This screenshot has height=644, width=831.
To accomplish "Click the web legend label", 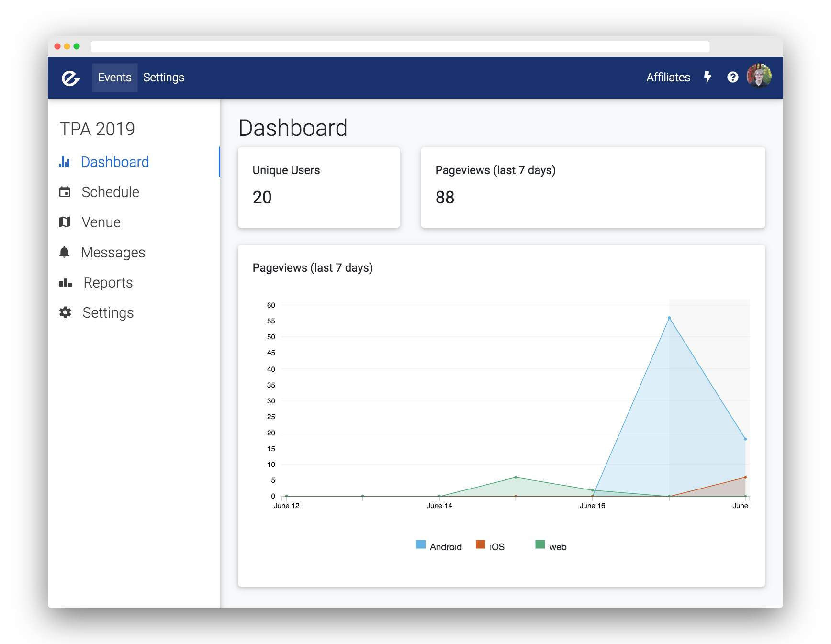I will pos(558,547).
